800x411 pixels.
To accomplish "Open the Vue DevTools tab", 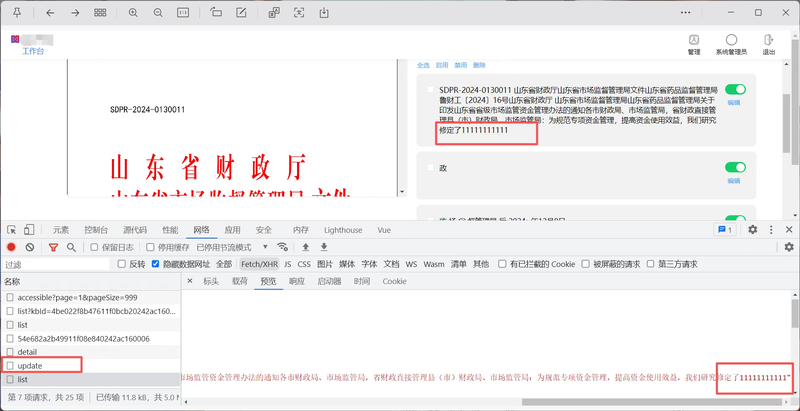I will tap(384, 230).
